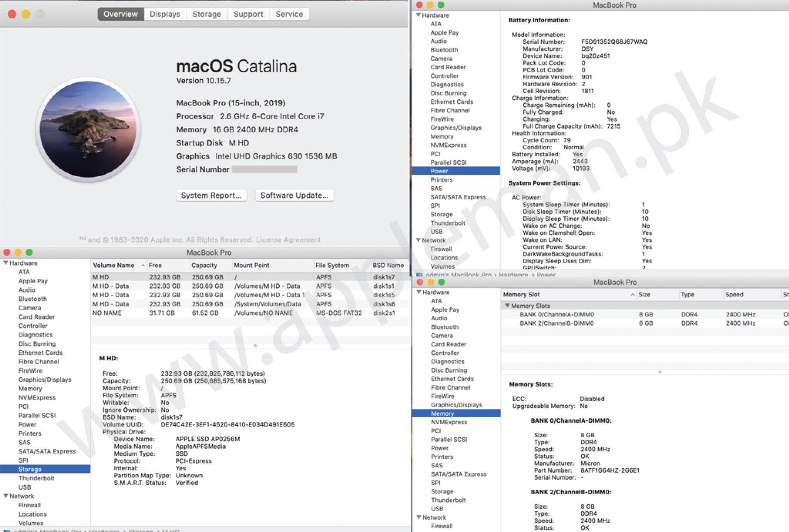Select Camera in the Memory window sidebar

(x=442, y=335)
